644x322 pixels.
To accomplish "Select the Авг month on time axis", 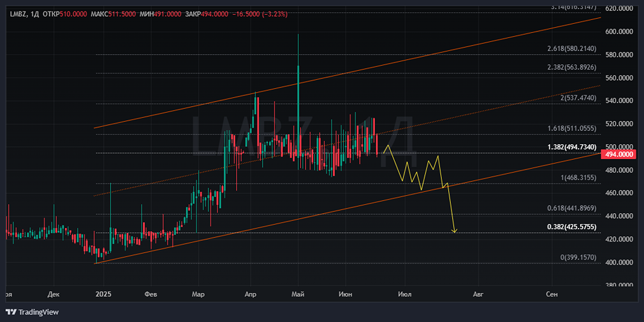I will click(x=478, y=294).
